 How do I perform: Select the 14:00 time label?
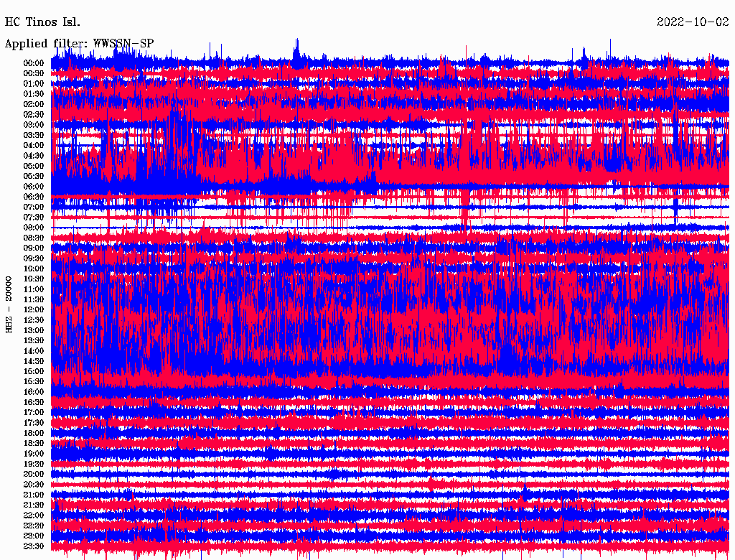[34, 351]
